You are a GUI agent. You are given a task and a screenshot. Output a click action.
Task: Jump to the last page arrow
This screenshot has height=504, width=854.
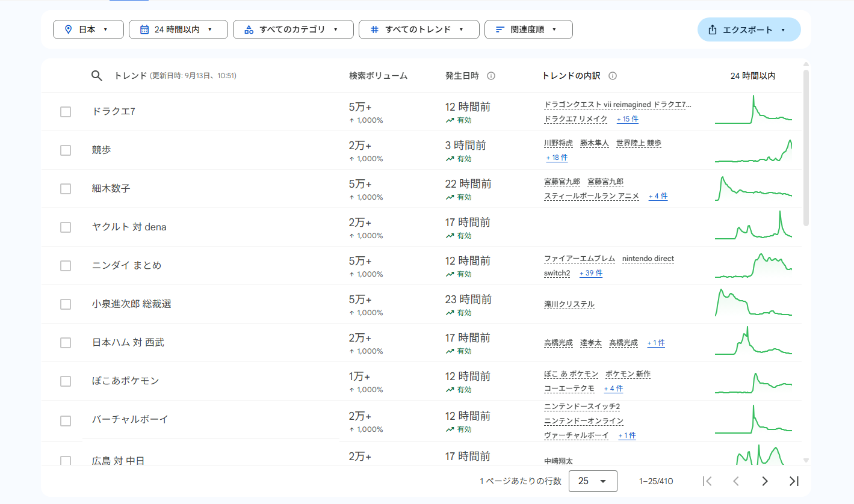click(x=794, y=481)
